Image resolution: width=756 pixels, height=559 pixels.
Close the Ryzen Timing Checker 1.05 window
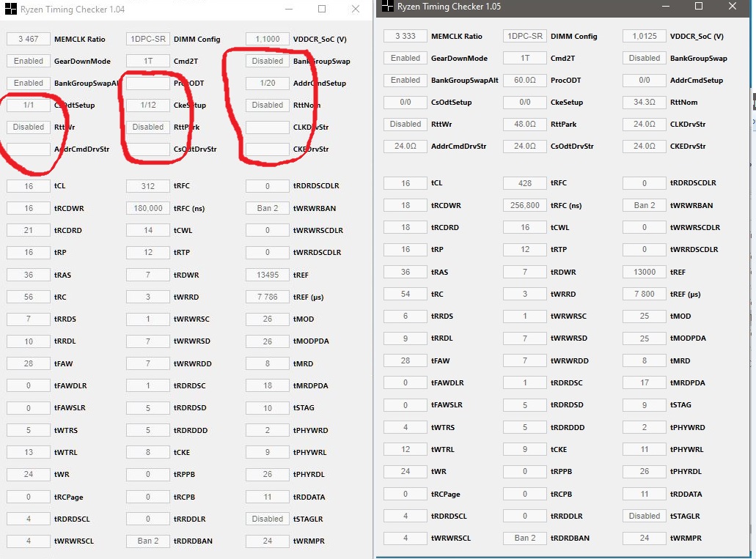[733, 7]
